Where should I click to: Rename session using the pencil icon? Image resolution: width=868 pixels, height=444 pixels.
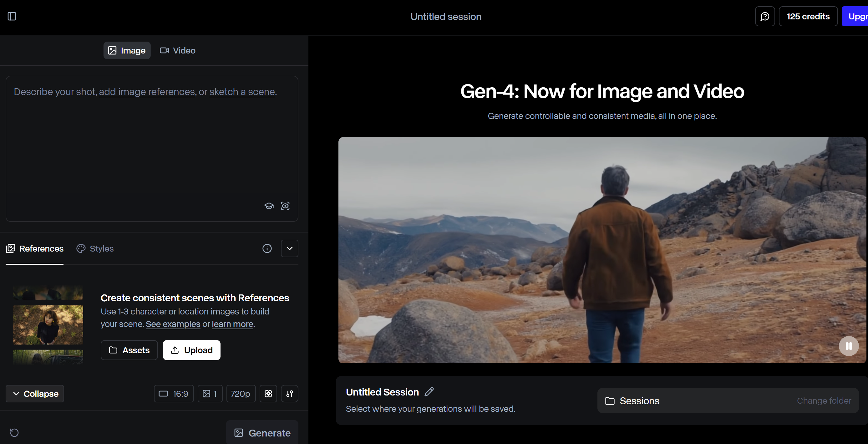click(x=429, y=392)
